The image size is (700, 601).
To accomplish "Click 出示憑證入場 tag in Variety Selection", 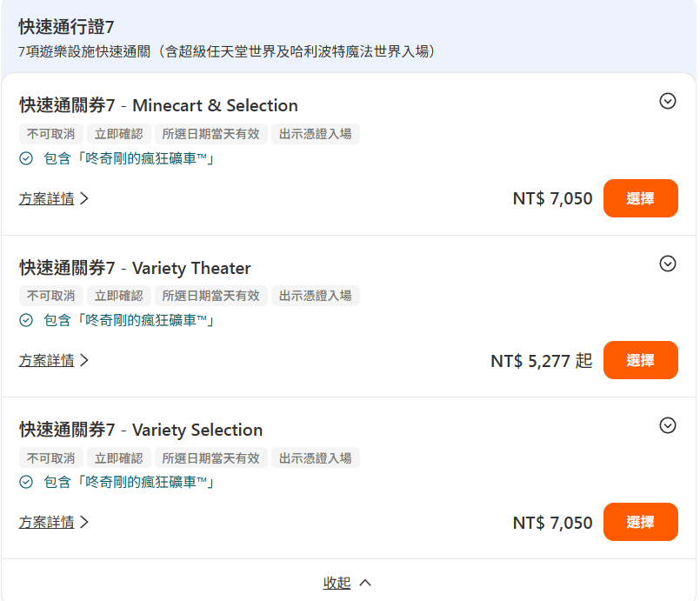I will tap(315, 457).
